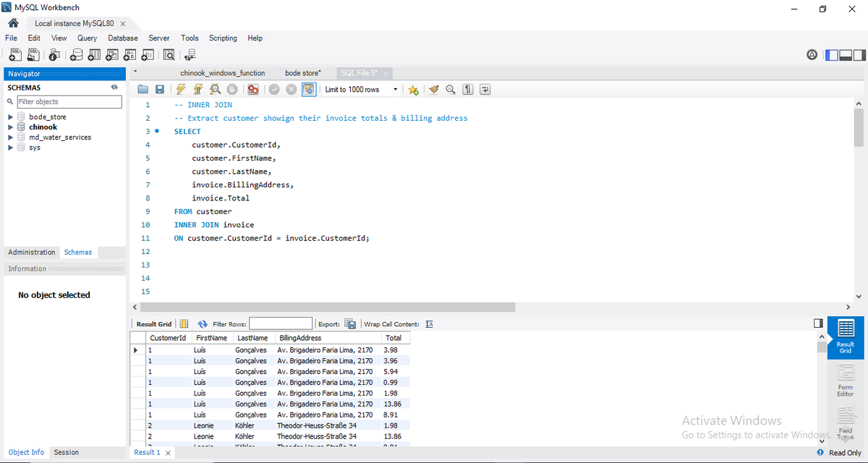The width and height of the screenshot is (868, 463).
Task: Toggle continue-on-error for script execution
Action: pos(253,90)
